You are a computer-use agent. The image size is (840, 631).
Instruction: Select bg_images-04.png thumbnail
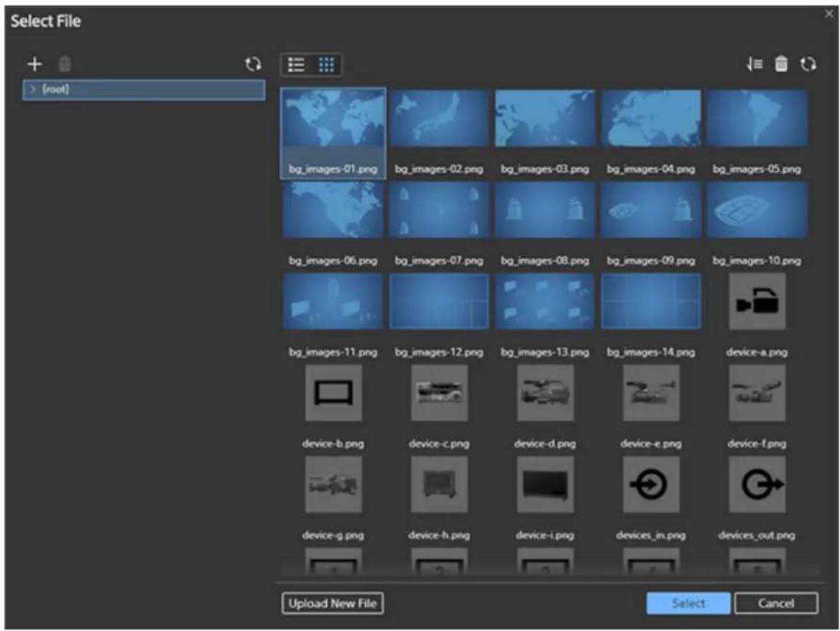tap(652, 118)
